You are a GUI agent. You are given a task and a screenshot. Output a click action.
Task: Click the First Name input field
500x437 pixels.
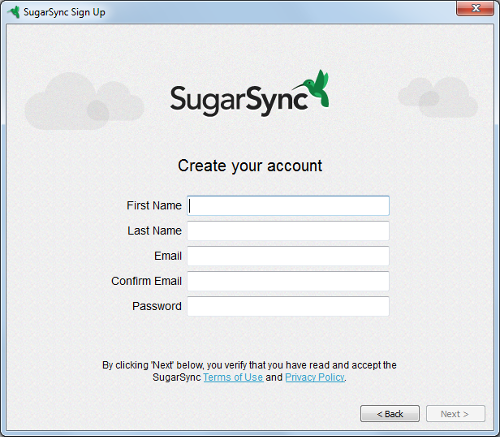click(x=288, y=206)
